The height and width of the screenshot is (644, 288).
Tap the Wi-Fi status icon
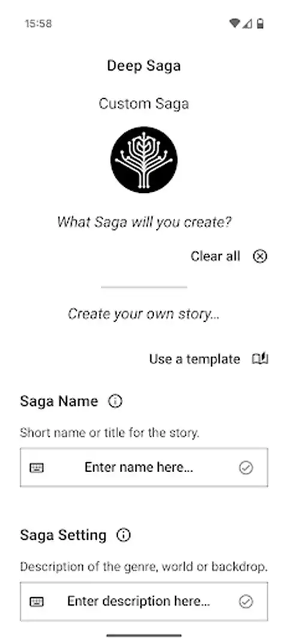[235, 24]
